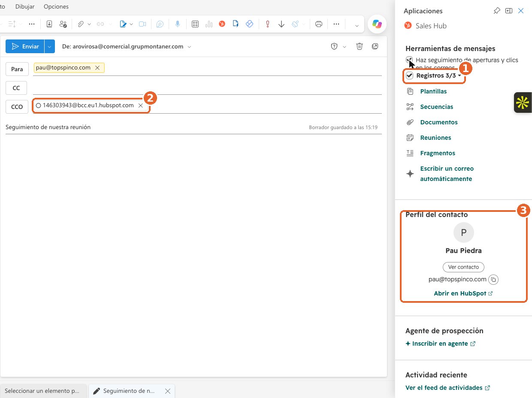Open Documentos in message tools

[x=439, y=122]
